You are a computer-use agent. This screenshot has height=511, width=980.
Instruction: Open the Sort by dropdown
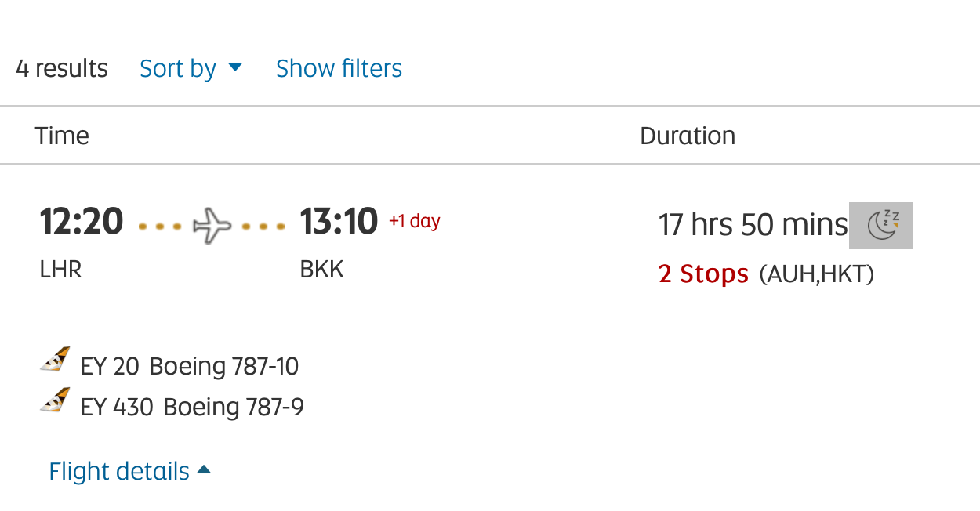[x=191, y=68]
